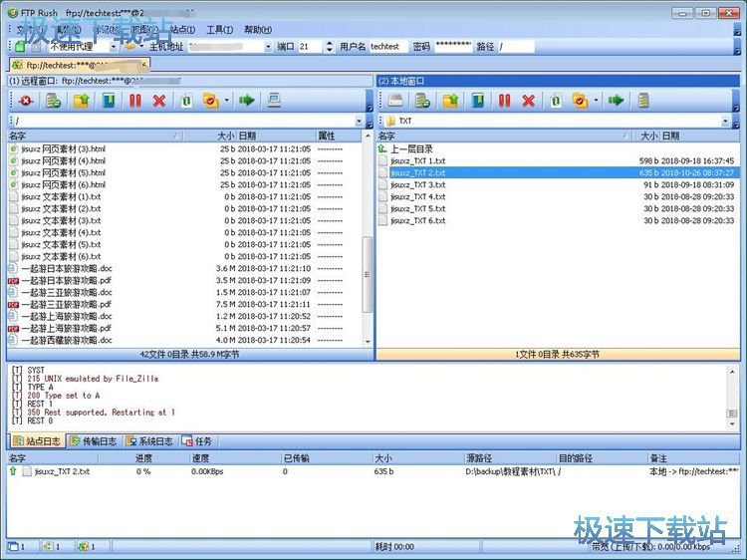Click the remote list scroll up arrow

click(368, 137)
